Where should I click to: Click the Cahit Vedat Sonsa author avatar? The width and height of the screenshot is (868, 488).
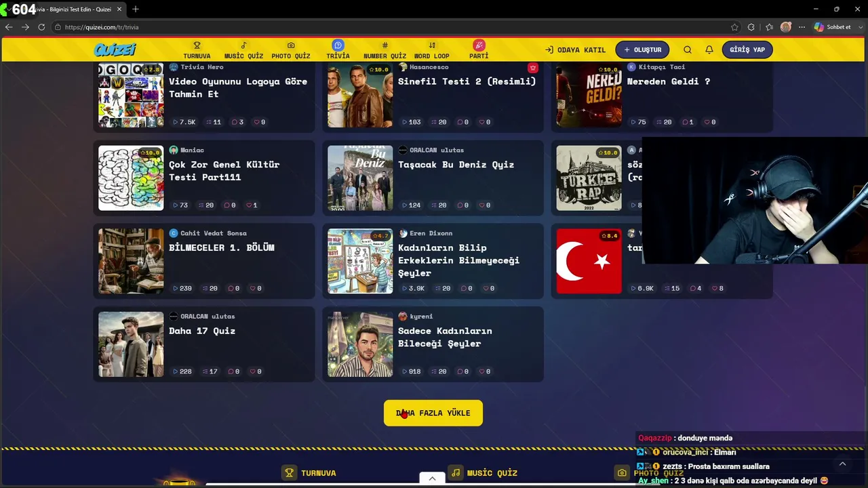pyautogui.click(x=174, y=233)
